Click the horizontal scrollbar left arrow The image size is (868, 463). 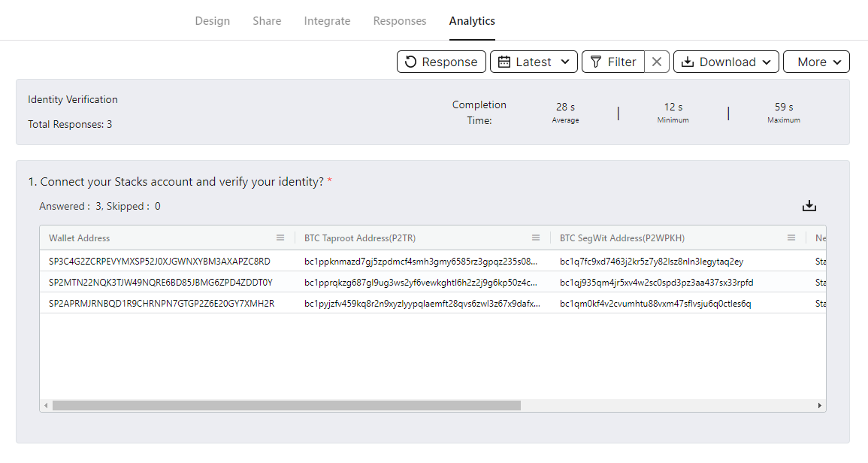point(46,406)
